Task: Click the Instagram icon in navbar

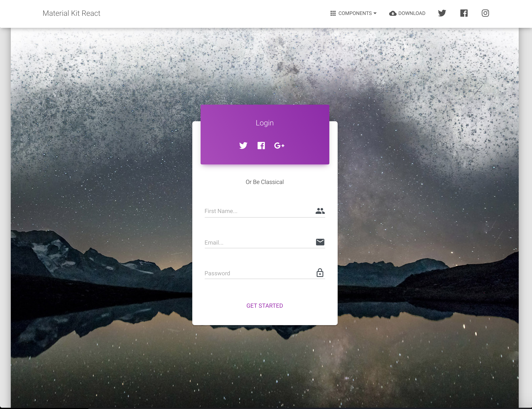Action: point(485,13)
